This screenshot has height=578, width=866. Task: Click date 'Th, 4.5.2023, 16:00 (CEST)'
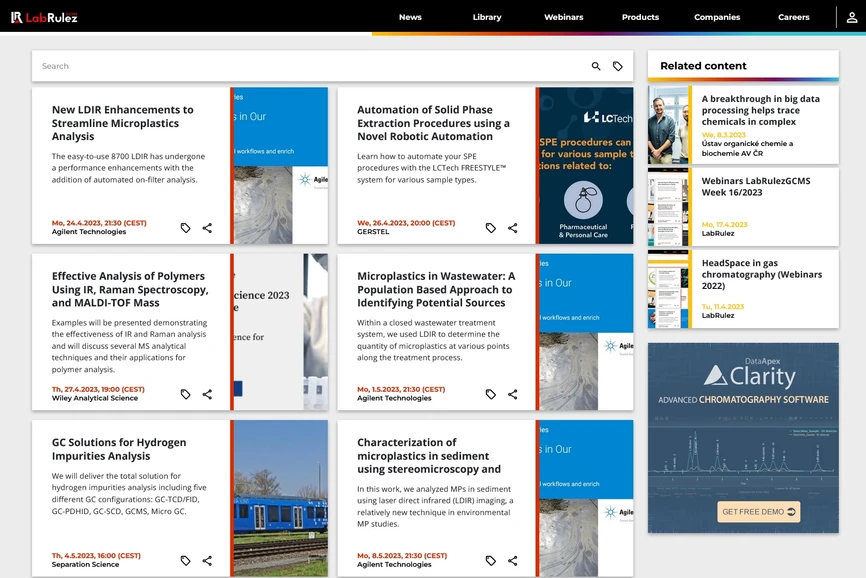coord(96,555)
